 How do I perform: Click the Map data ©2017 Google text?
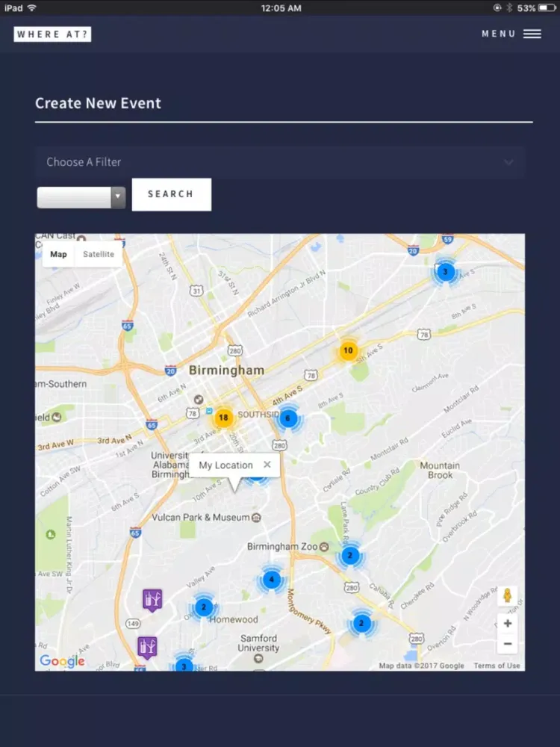421,666
